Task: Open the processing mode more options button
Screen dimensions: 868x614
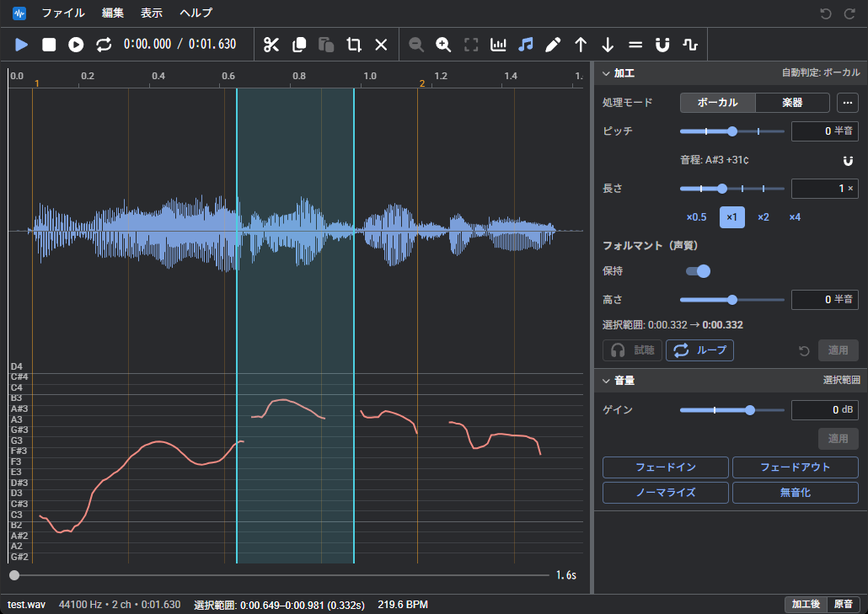Action: [x=848, y=103]
